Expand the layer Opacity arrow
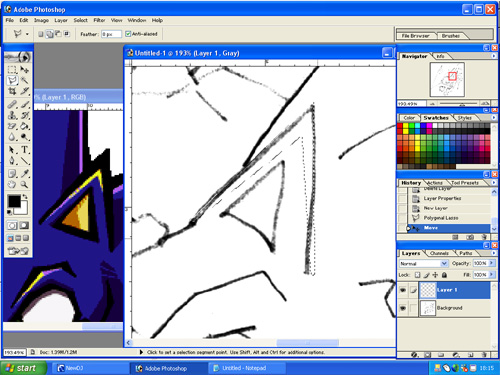Screen dimensions: 500x375 pyautogui.click(x=491, y=263)
